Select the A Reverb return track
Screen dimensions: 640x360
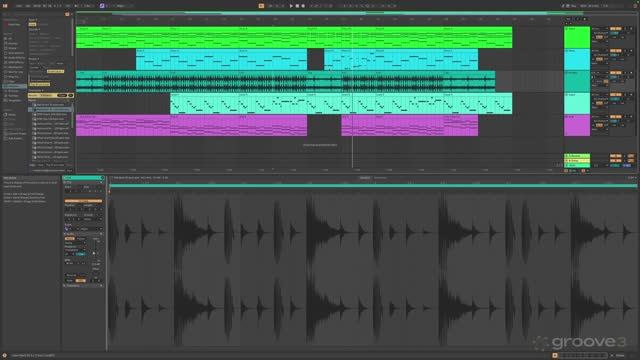click(577, 156)
